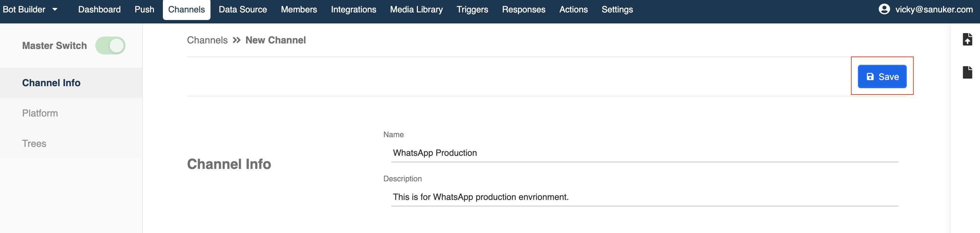Go to the Push tab
The width and height of the screenshot is (980, 233).
145,10
